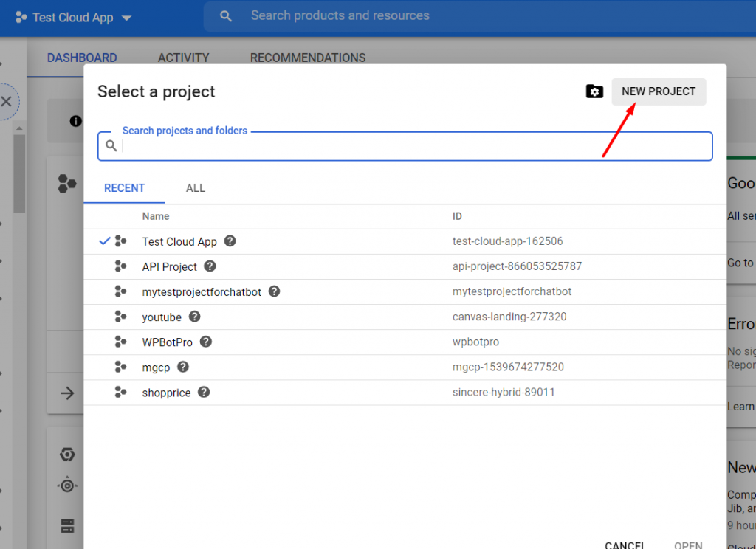Click the gear icon beside NEW PROJECT
The image size is (756, 549).
[x=594, y=91]
